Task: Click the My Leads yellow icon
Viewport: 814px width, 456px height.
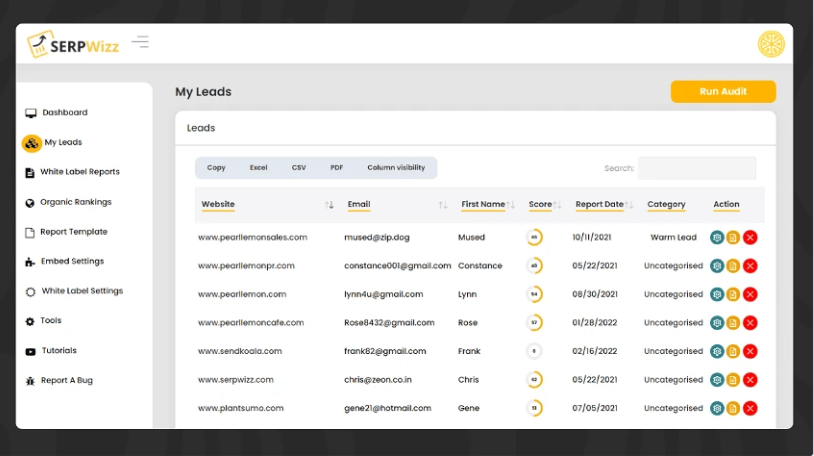Action: tap(32, 143)
